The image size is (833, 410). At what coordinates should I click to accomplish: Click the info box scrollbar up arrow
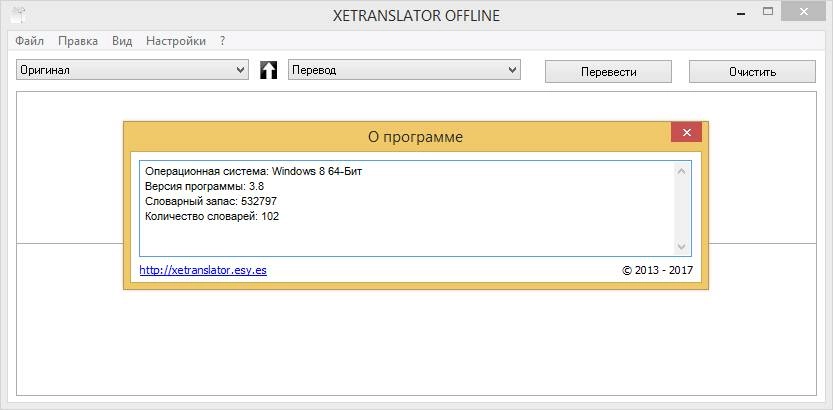(682, 171)
